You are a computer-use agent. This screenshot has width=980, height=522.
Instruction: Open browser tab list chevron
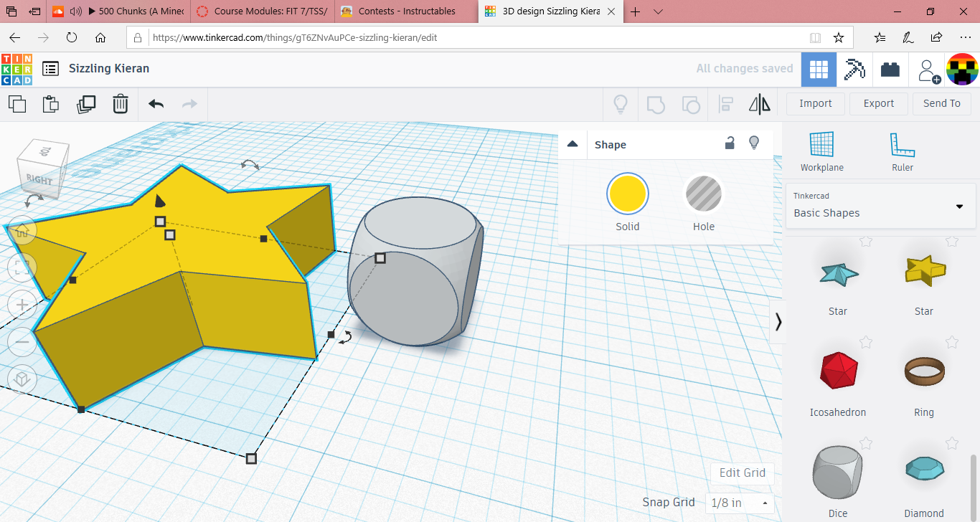tap(658, 11)
